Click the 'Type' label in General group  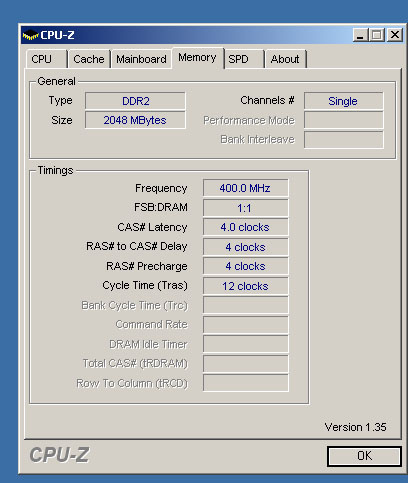pos(60,101)
